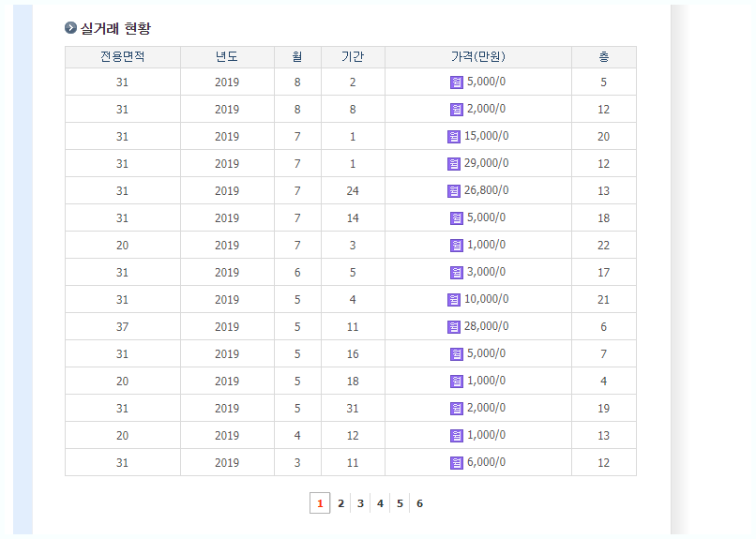This screenshot has height=539, width=756.
Task: Click the 년도 column header
Action: pyautogui.click(x=227, y=57)
